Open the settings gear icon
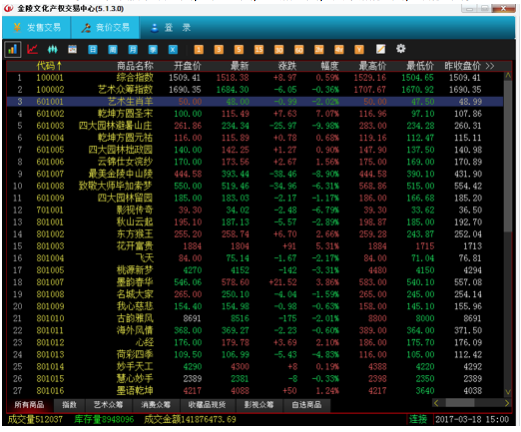521x432 pixels. [401, 49]
